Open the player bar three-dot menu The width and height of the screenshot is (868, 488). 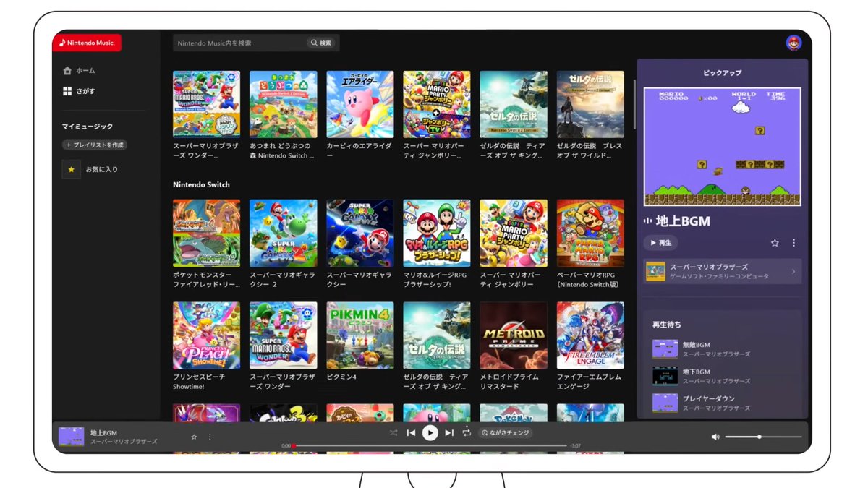[x=210, y=437]
